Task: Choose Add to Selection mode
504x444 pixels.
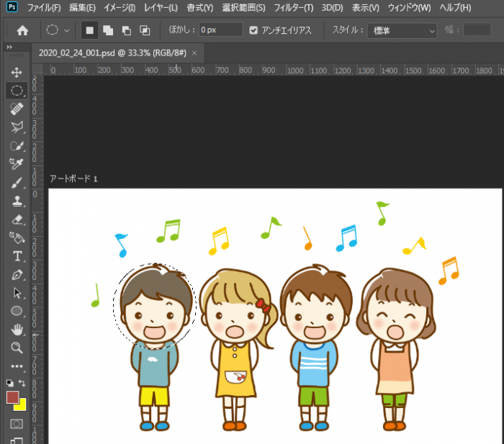Action: [x=108, y=30]
